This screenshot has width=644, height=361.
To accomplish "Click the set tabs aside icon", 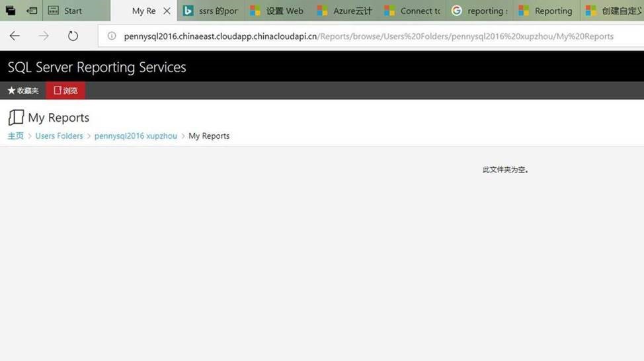I will tap(32, 11).
